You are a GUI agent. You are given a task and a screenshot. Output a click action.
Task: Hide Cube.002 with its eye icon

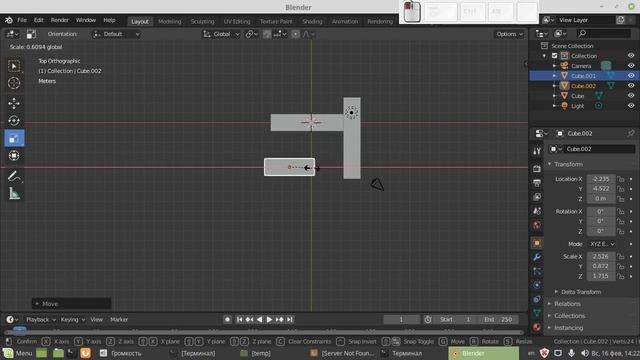pyautogui.click(x=631, y=86)
